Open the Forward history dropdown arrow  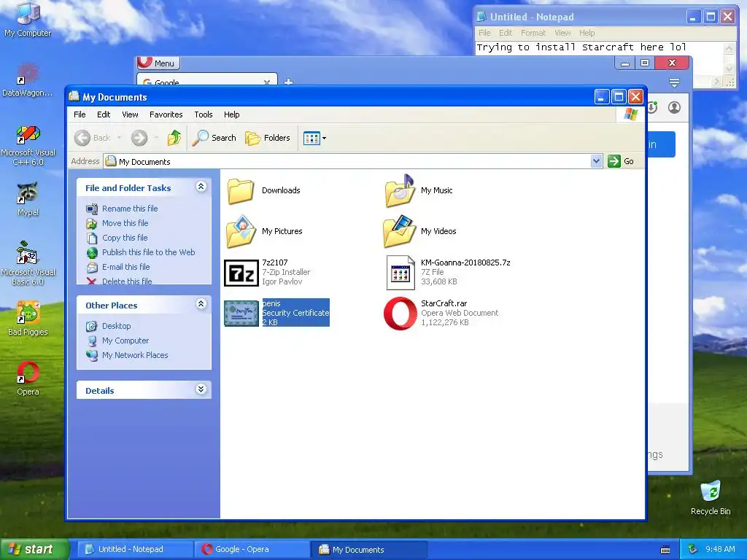click(156, 138)
